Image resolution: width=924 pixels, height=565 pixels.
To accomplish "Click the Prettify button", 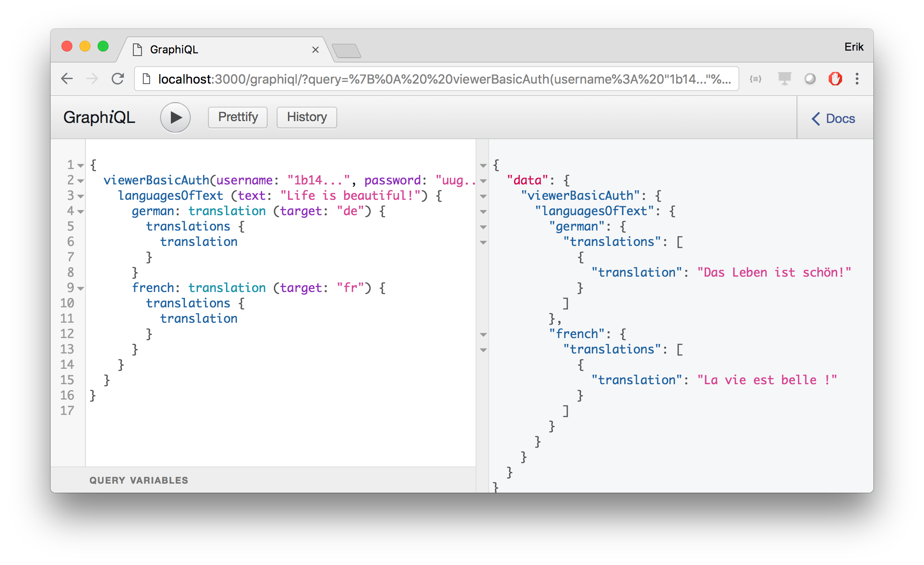I will click(x=238, y=118).
